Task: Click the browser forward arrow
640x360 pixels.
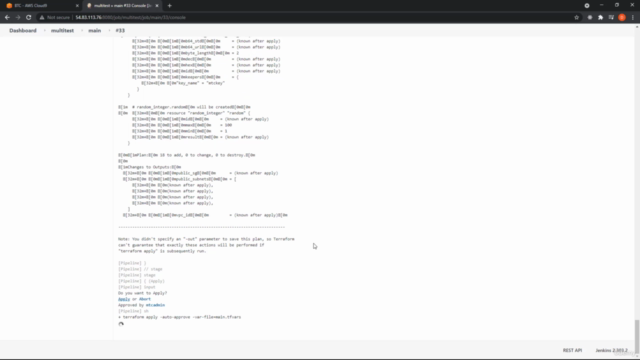Action: [x=18, y=18]
